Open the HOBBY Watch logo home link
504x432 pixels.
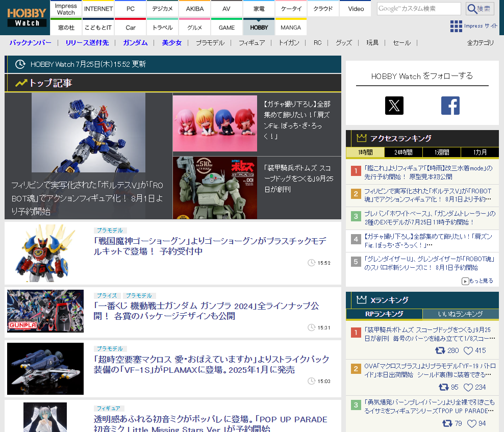coord(27,17)
